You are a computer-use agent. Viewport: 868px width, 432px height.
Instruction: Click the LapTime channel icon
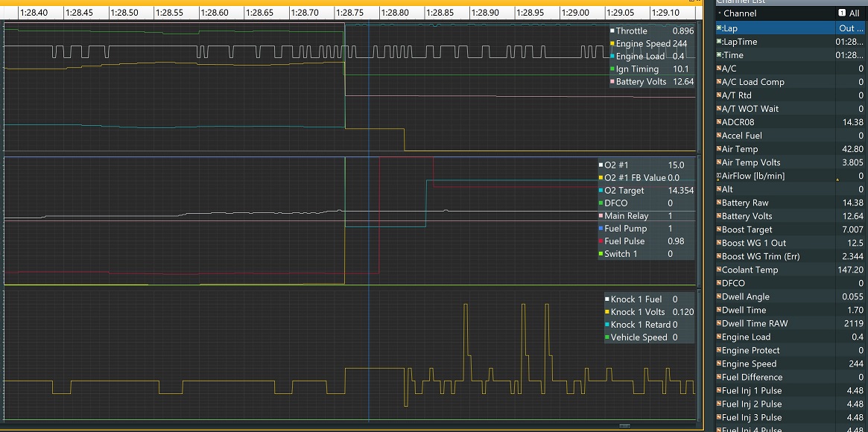[719, 42]
